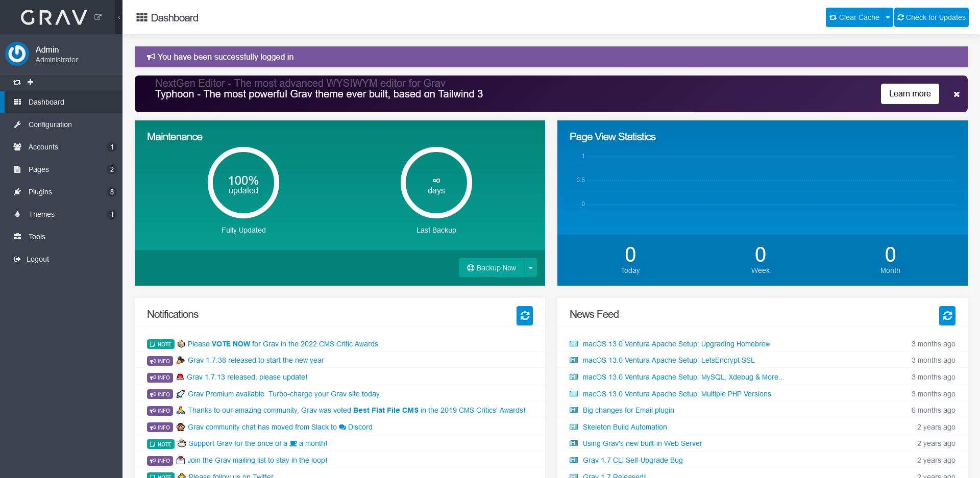This screenshot has height=478, width=980.
Task: Open Grav 1.7 CLI Self-Upgrade Bug news
Action: 633,460
